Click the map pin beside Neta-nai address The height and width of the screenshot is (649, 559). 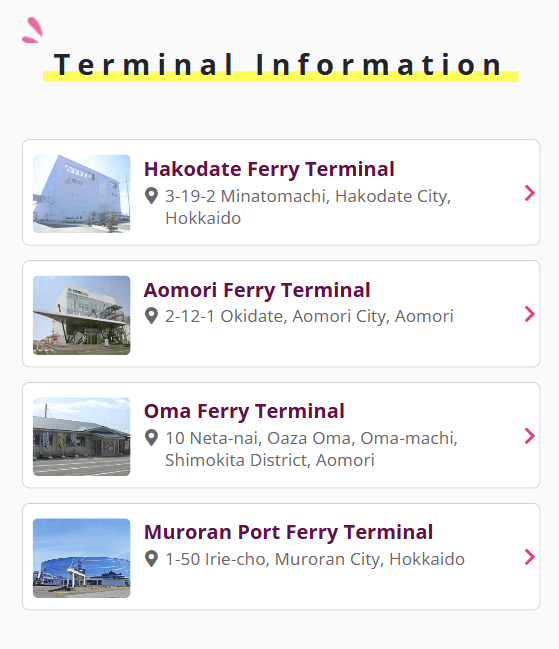pyautogui.click(x=151, y=438)
